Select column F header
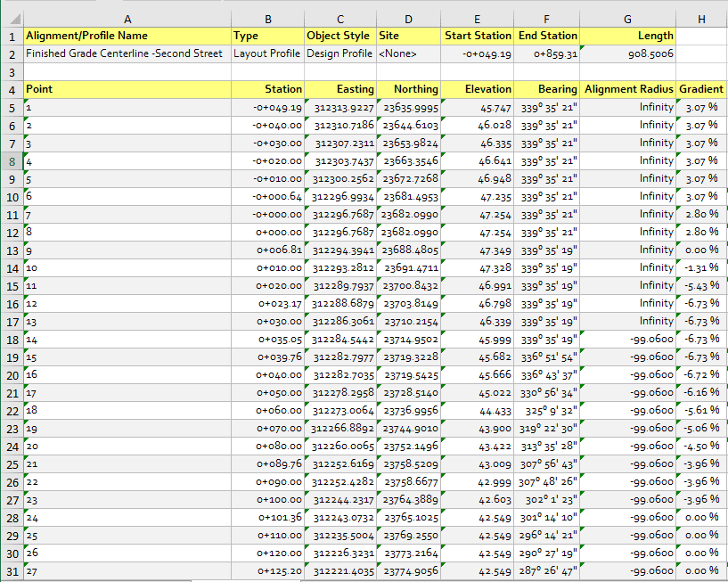 pyautogui.click(x=546, y=19)
